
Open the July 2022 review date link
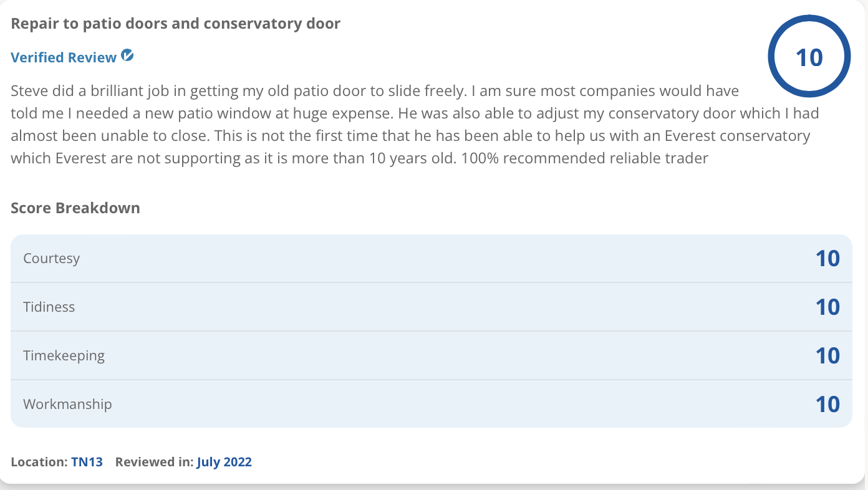(224, 462)
